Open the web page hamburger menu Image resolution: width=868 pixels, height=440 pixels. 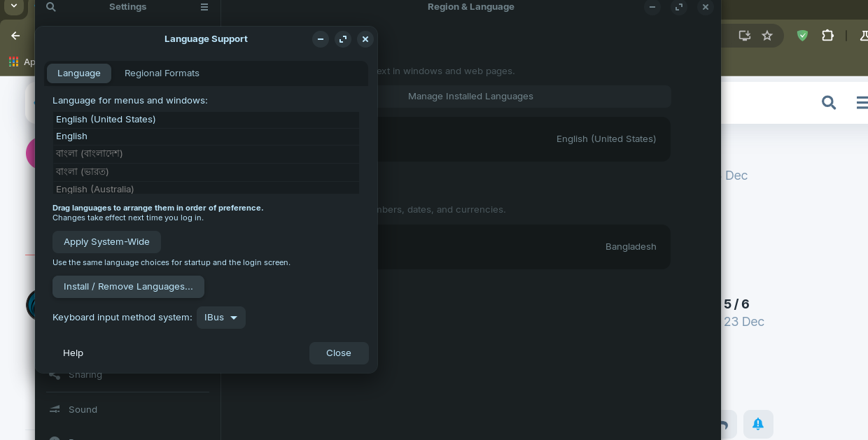[862, 103]
